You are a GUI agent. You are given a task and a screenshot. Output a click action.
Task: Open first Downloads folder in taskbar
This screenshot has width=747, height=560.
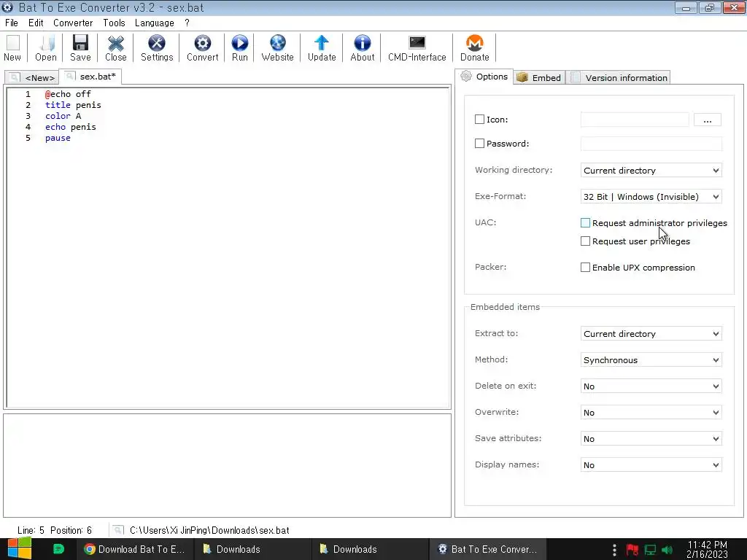pyautogui.click(x=252, y=549)
